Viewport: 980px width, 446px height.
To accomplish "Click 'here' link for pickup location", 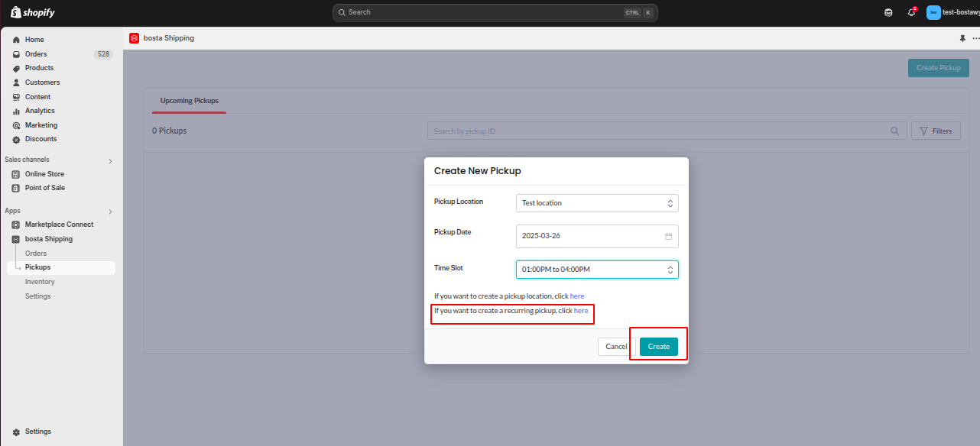I will (577, 296).
